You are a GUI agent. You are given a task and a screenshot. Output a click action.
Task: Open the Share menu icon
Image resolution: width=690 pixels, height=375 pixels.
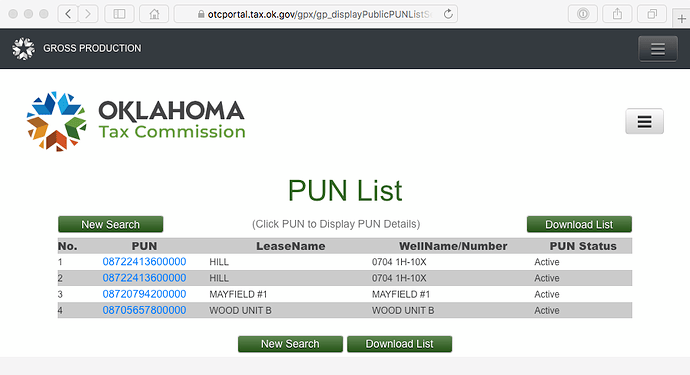[617, 14]
